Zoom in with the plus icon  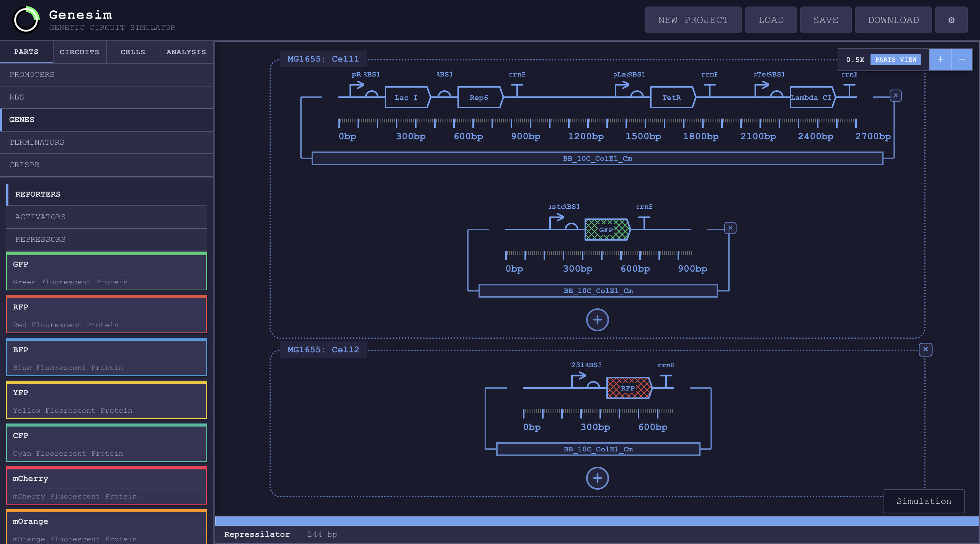point(941,59)
